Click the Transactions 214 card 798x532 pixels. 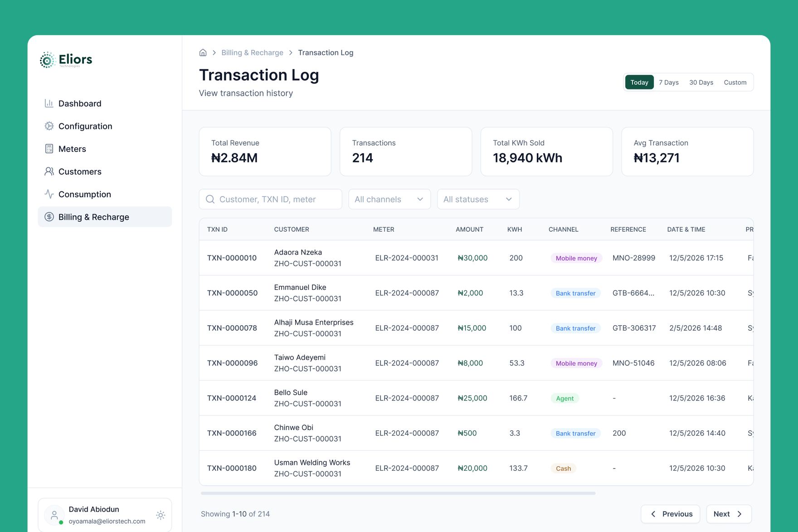(x=406, y=151)
